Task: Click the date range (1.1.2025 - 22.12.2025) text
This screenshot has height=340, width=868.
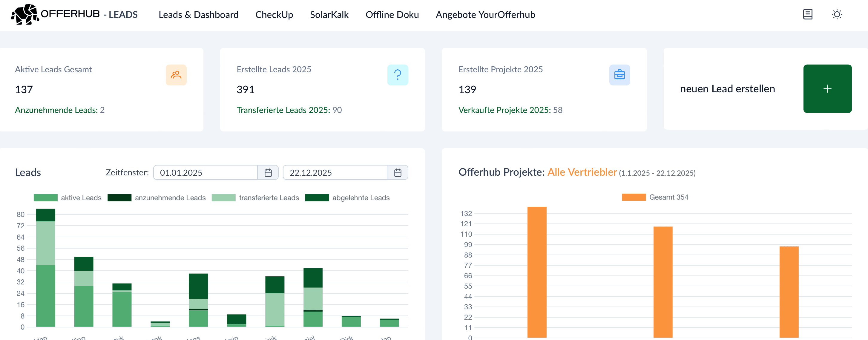Action: (x=657, y=173)
